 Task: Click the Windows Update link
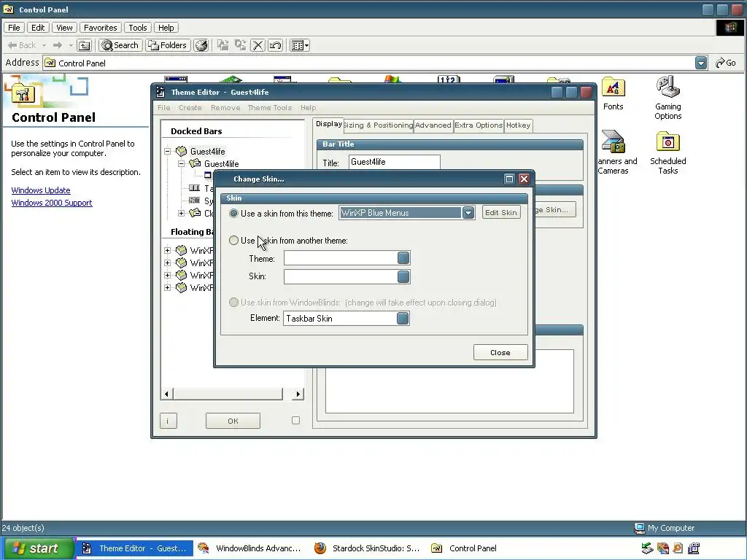(x=41, y=190)
